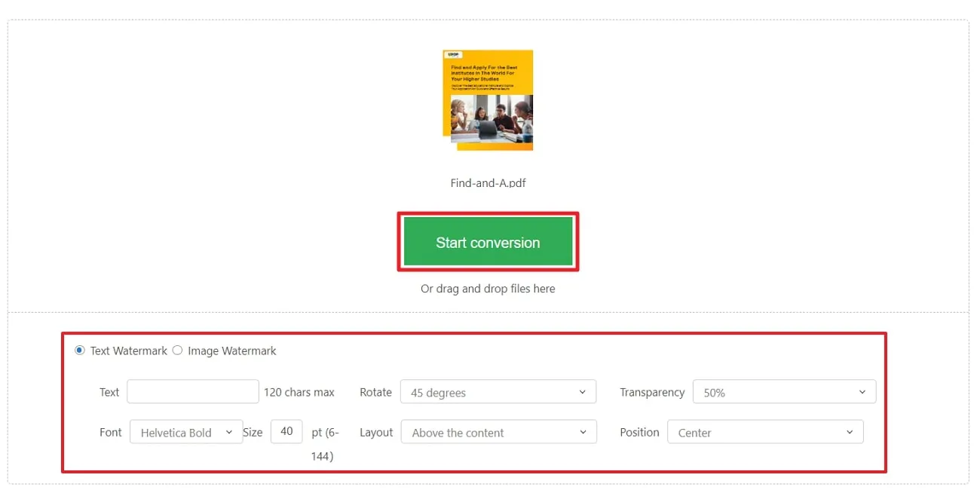Expand the Layout dropdown chevron arrow

(581, 432)
